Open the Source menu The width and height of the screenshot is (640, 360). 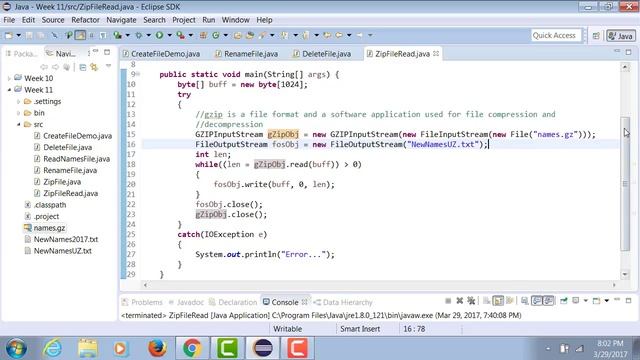[53, 20]
